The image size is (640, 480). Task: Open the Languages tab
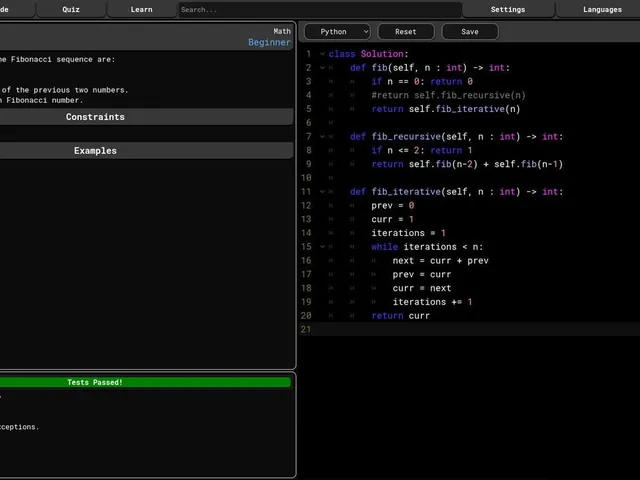pos(602,9)
